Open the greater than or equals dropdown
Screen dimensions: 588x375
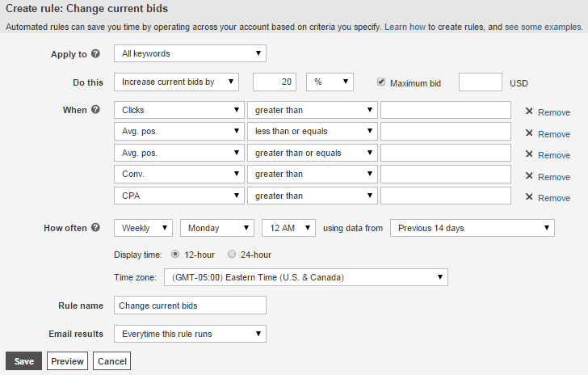pos(313,153)
